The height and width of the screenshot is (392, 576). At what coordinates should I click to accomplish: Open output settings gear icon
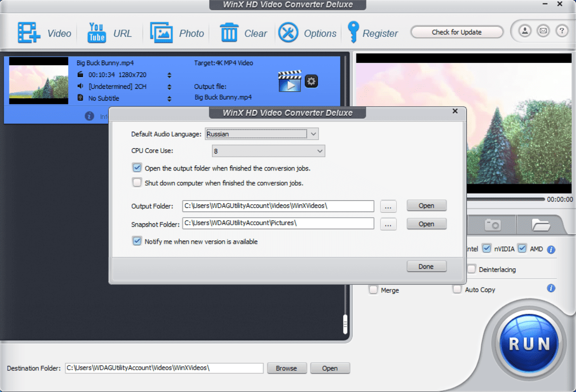tap(311, 81)
